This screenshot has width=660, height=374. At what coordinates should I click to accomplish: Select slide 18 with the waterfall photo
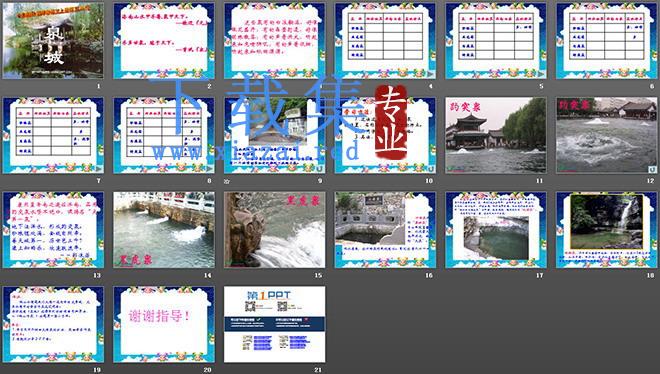(x=607, y=230)
